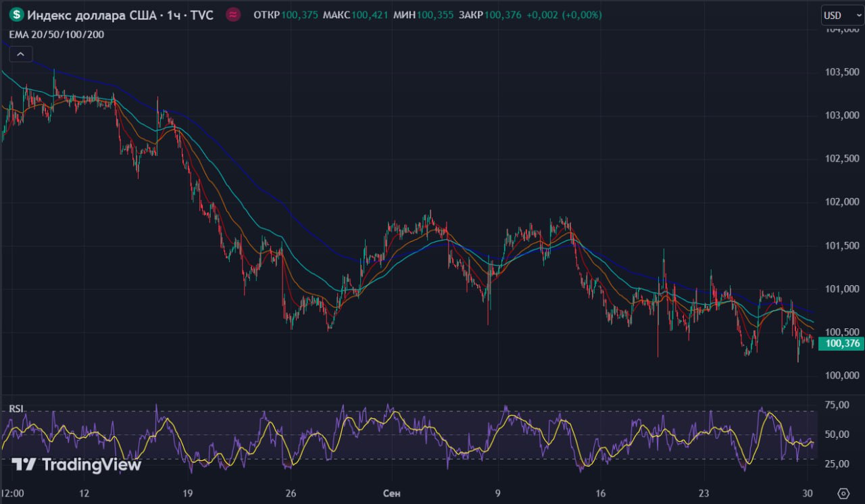The width and height of the screenshot is (865, 504).
Task: Click the RSI 25,00 scale label
Action: pyautogui.click(x=837, y=464)
